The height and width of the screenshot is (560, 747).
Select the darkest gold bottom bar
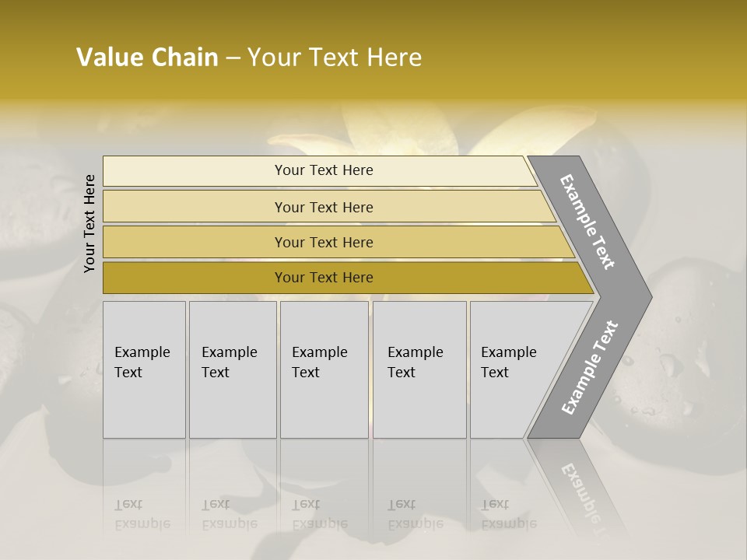click(x=323, y=278)
